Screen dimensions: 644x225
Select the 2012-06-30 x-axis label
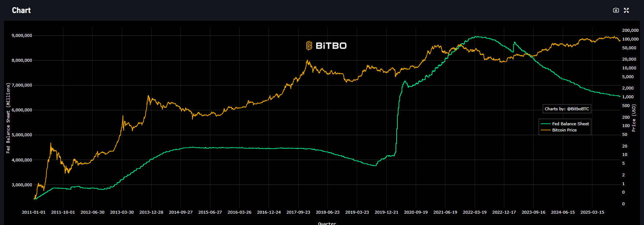pos(93,212)
